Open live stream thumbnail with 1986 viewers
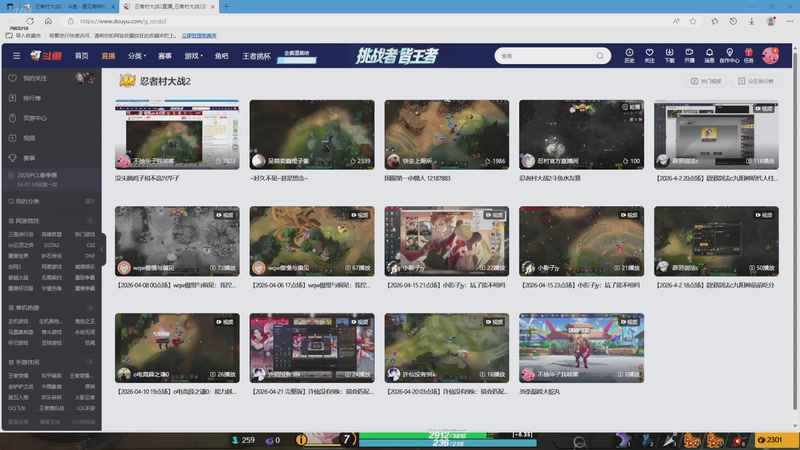Screen dimensions: 800x450 coord(446,134)
